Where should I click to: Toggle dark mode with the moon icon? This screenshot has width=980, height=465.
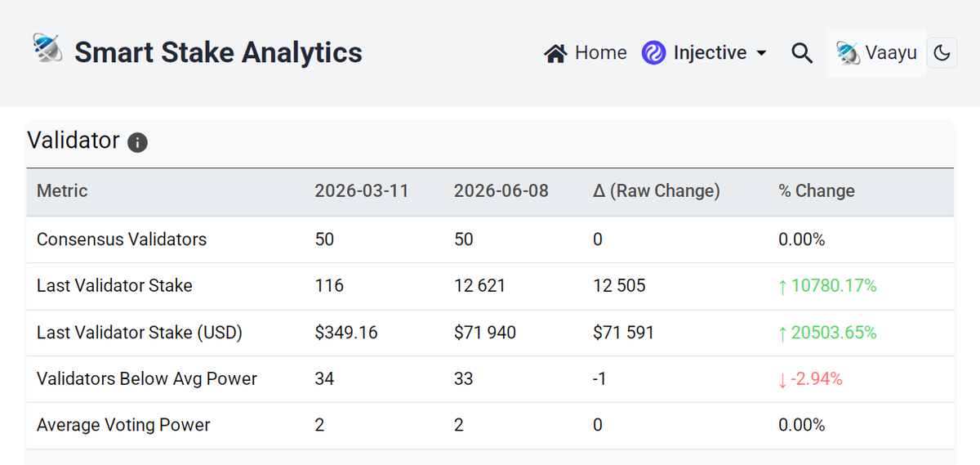pos(942,53)
